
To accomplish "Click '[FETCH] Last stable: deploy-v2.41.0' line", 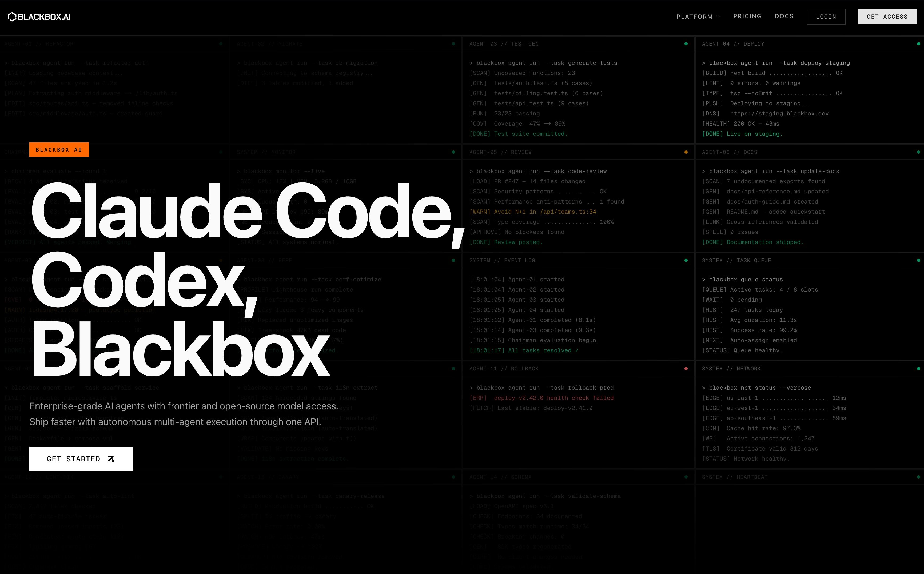I will [x=531, y=408].
